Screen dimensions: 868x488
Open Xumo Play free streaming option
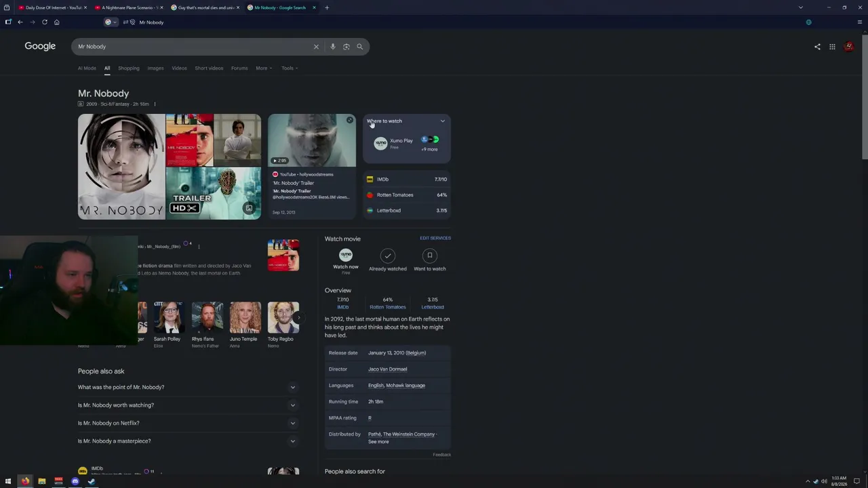pyautogui.click(x=393, y=143)
